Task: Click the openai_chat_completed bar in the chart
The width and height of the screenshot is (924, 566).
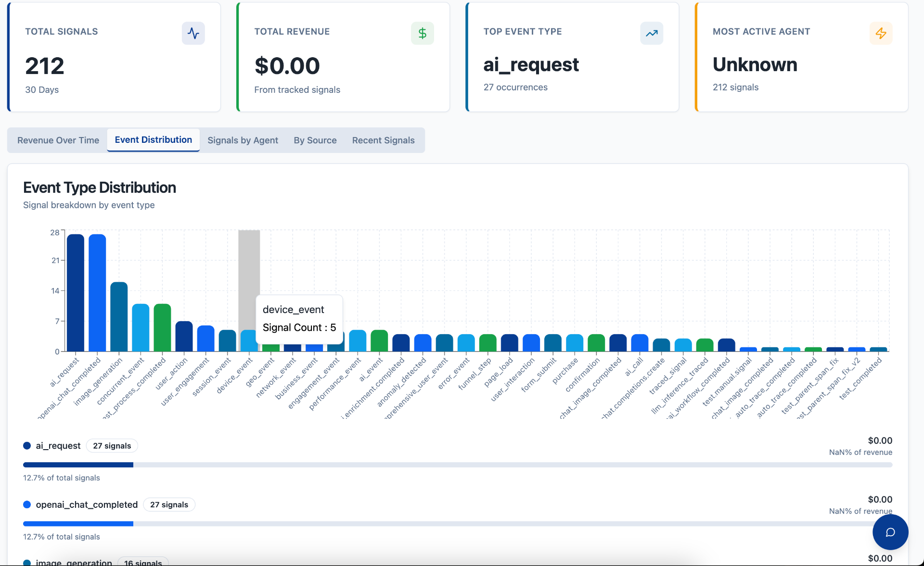Action: tap(97, 293)
